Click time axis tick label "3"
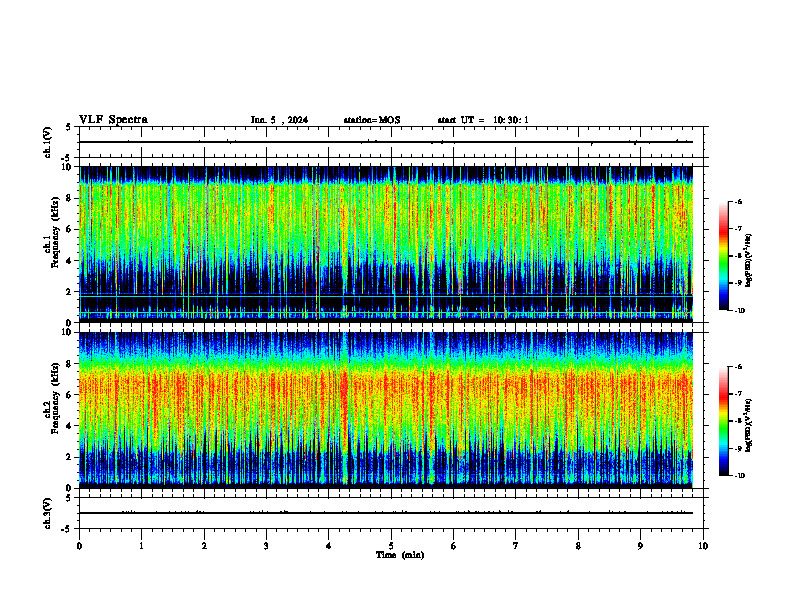The height and width of the screenshot is (612, 792). (266, 546)
